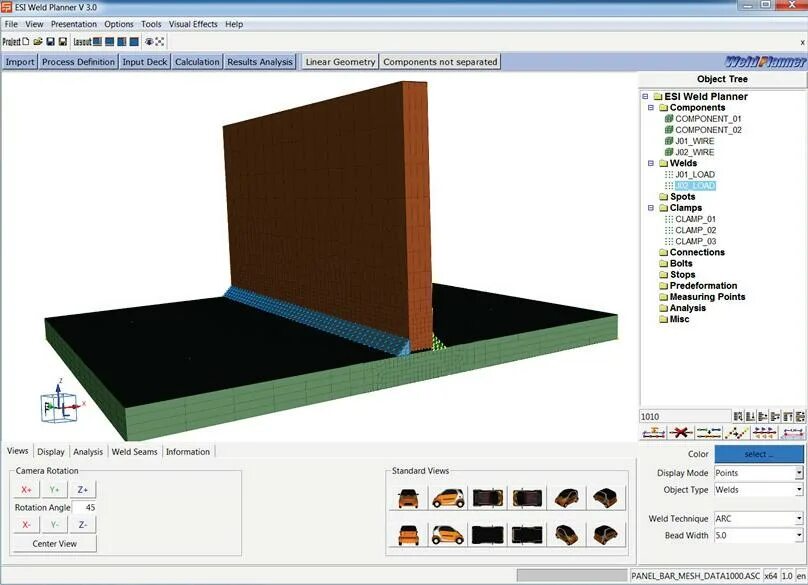Viewport: 808px width, 585px height.
Task: Click the triple-arrow reverse weld direction icon
Action: point(764,432)
